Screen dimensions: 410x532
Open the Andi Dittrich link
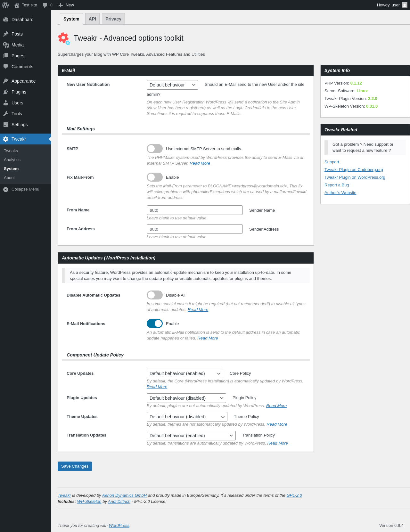pos(119,502)
